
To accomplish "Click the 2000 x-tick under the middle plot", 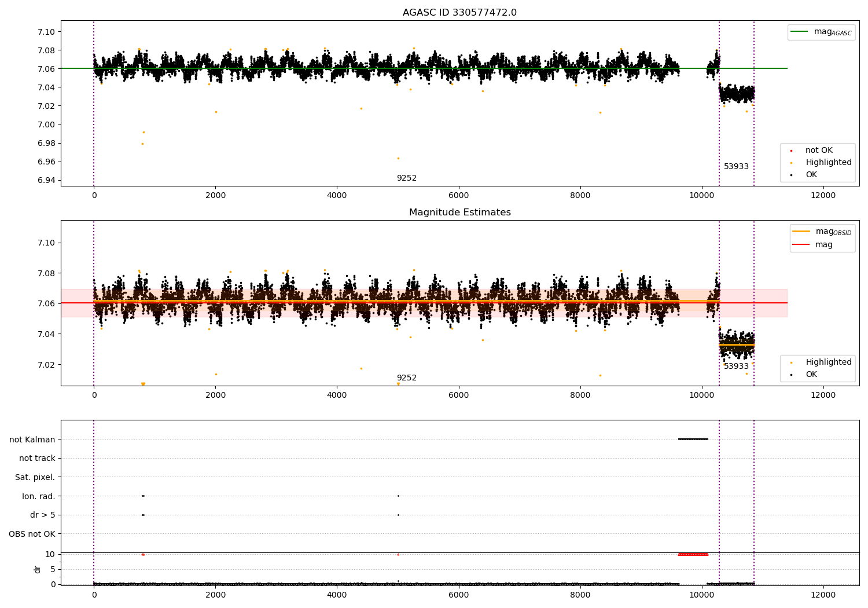I will [x=215, y=395].
